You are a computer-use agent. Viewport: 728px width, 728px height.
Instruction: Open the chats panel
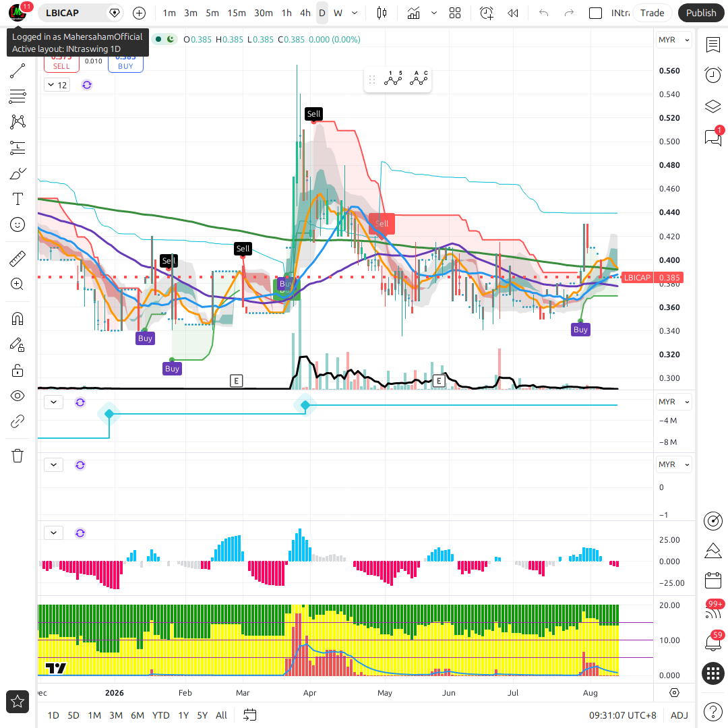click(713, 138)
